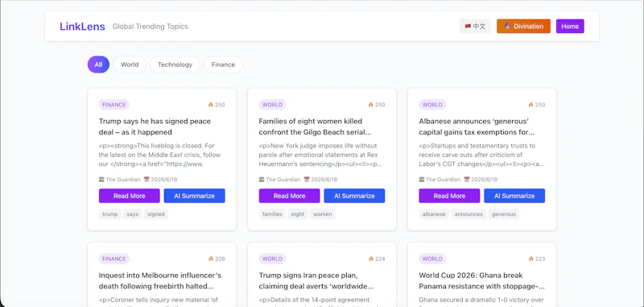This screenshot has width=644, height=307.
Task: Click the 'eight' tag
Action: tap(297, 214)
